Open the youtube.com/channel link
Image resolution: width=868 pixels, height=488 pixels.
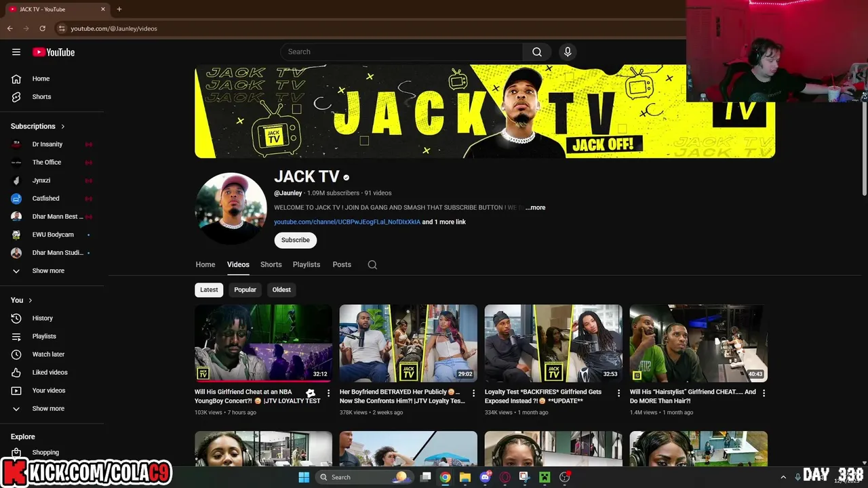click(x=347, y=222)
